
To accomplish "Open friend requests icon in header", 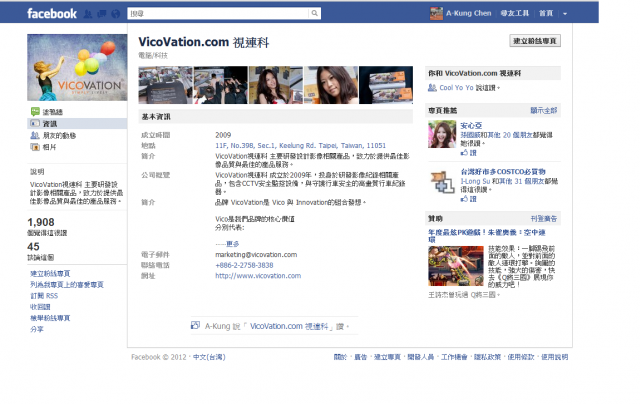I will click(x=88, y=14).
